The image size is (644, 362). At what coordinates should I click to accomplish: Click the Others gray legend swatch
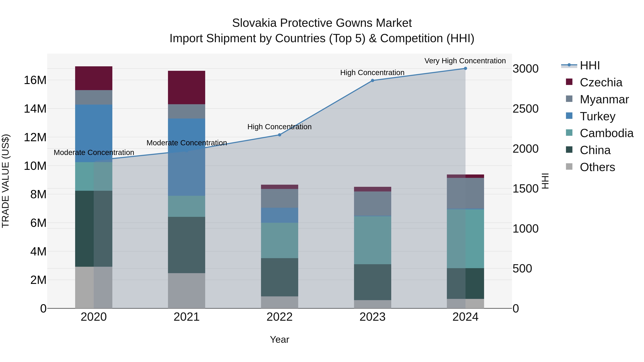point(569,167)
